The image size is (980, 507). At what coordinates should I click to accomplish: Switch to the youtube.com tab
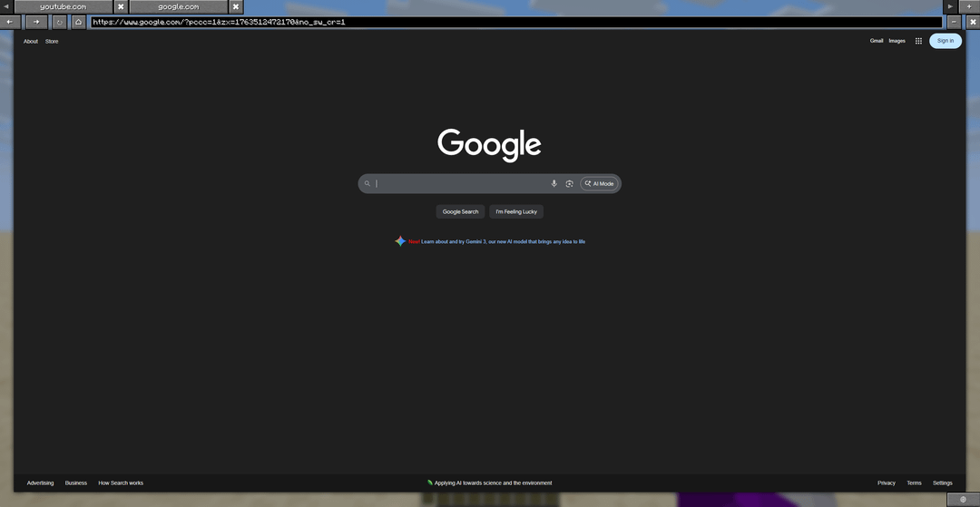click(64, 6)
